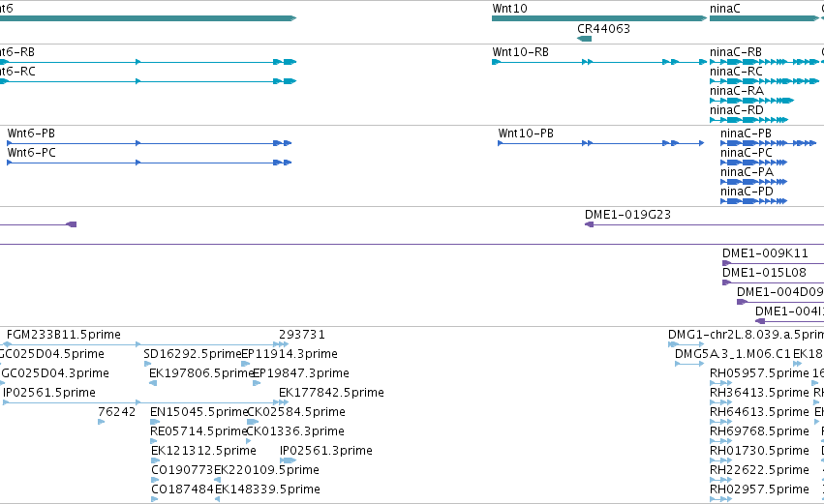Viewport: 824px width, 504px height.
Task: Select GC025D04.3prime EST label
Action: 55,373
